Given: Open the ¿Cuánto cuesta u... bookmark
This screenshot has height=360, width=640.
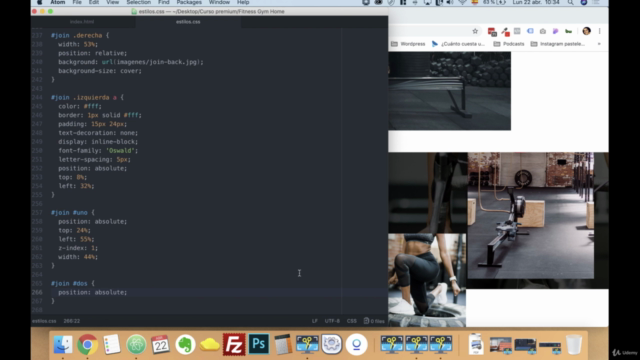Looking at the screenshot, I should point(458,44).
